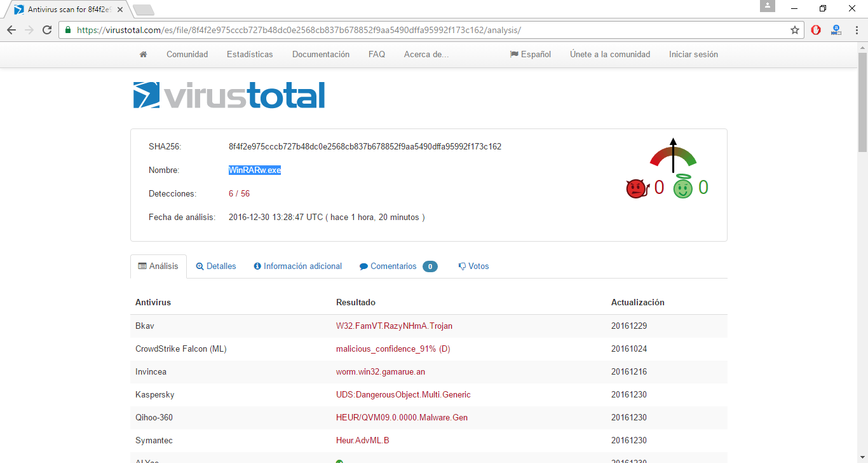Viewport: 868px width, 463px height.
Task: Click UDS:DangerousObject.Multi.Generic result
Action: [403, 395]
